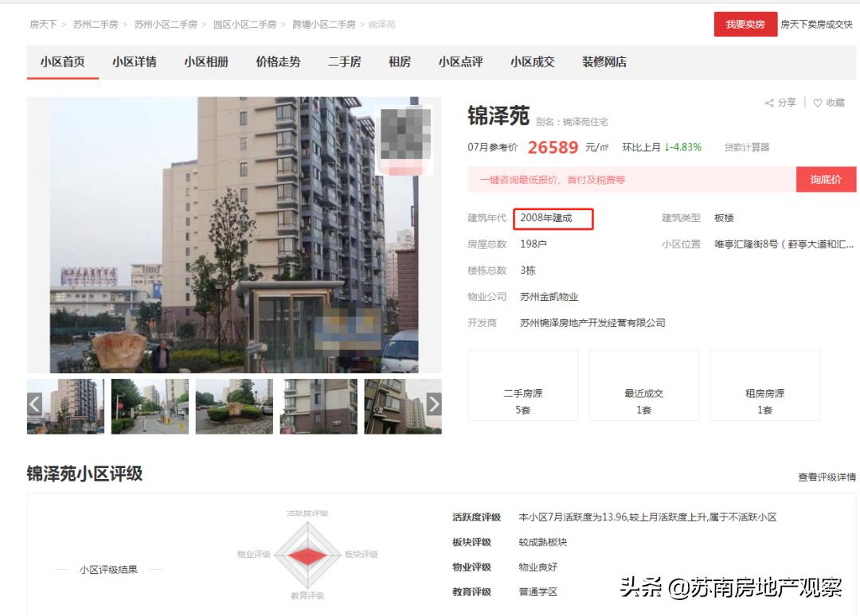Switch to the 二手房 listings tab
This screenshot has height=616, width=860.
(x=344, y=61)
